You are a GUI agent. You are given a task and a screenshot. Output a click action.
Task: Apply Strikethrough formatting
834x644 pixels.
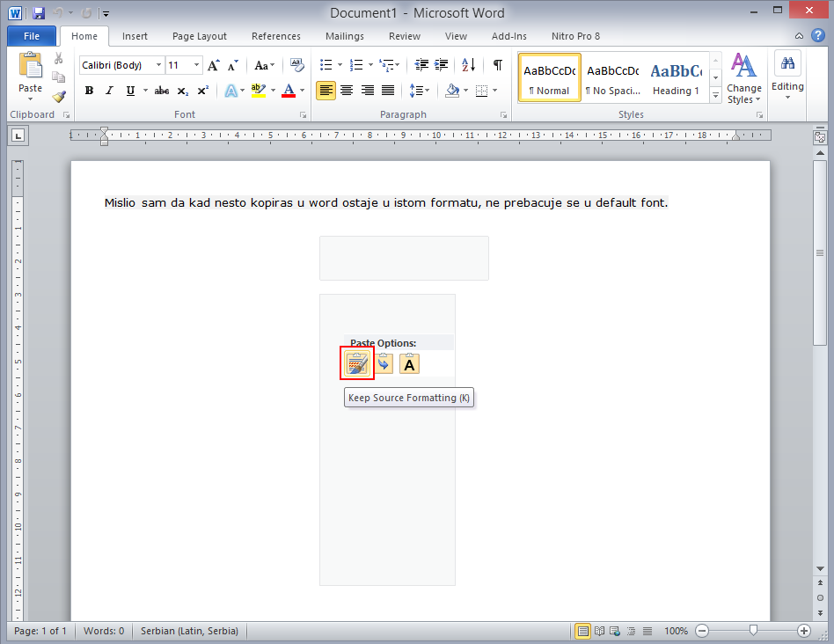pos(162,91)
